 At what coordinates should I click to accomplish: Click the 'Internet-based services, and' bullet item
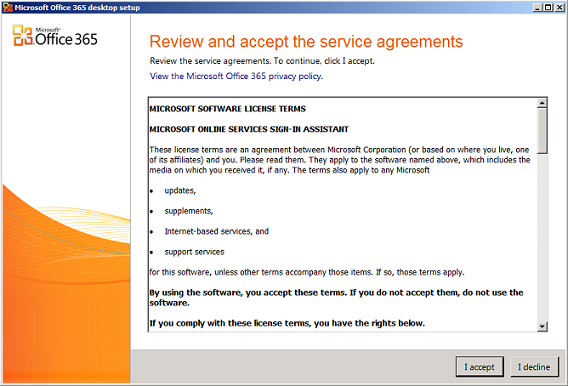(217, 231)
